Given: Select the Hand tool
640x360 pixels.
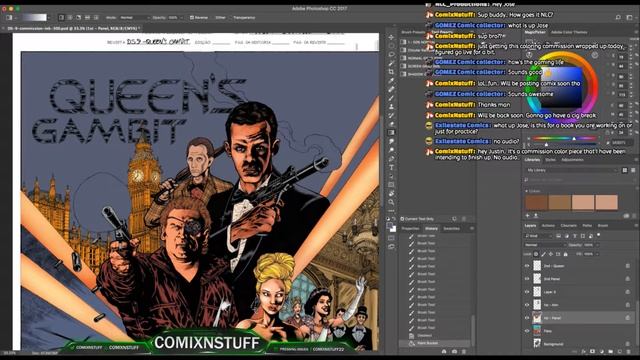Looking at the screenshot, I should pos(391,193).
